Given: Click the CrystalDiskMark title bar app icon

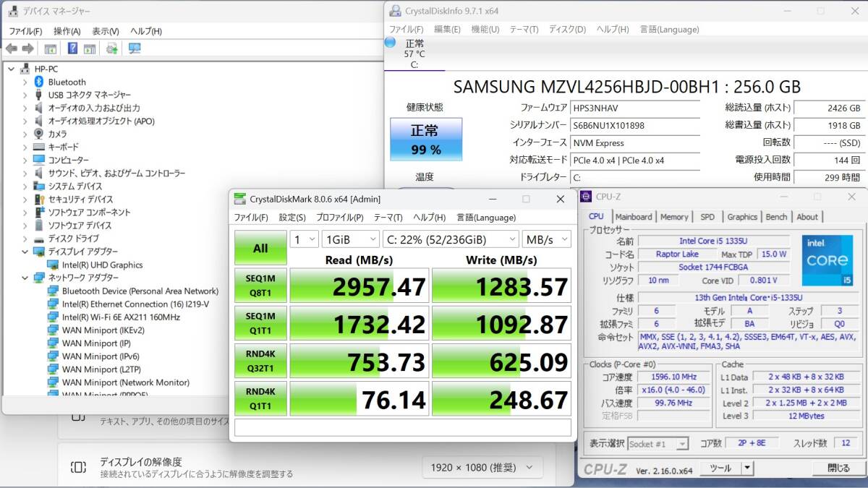Looking at the screenshot, I should point(239,199).
